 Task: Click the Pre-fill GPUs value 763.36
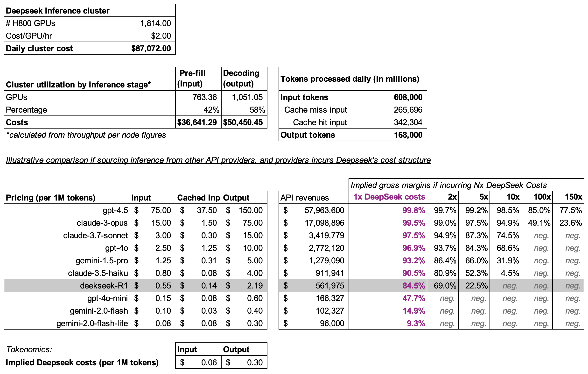(x=204, y=97)
